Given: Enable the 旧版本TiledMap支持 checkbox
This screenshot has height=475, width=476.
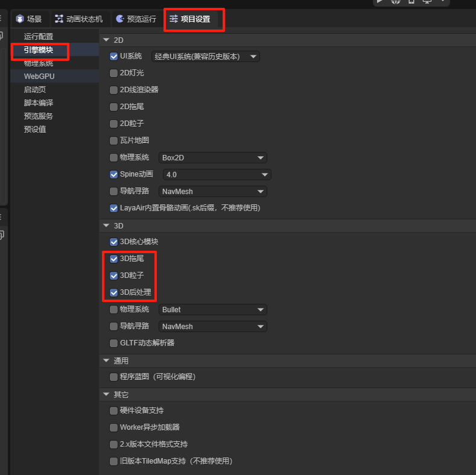Looking at the screenshot, I should [113, 461].
